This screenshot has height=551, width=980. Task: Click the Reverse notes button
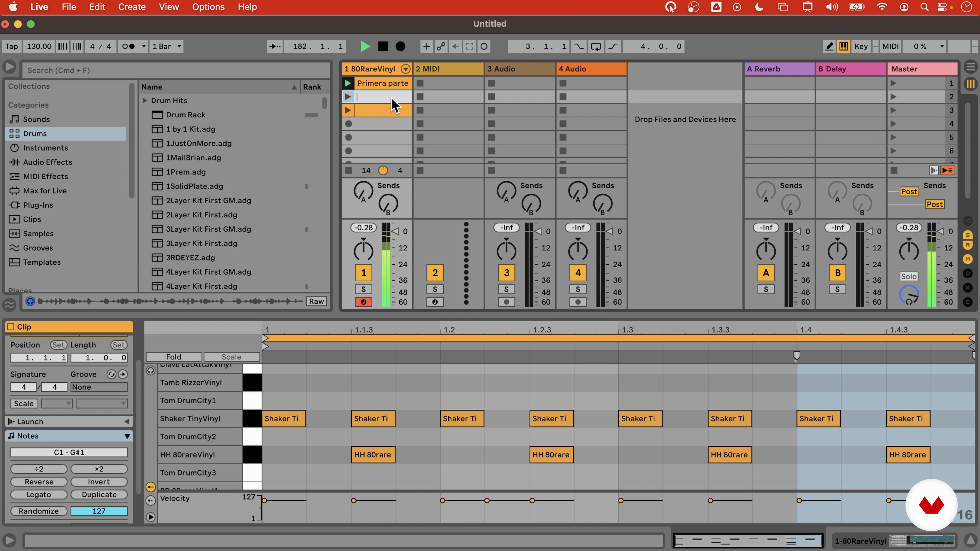click(x=39, y=482)
